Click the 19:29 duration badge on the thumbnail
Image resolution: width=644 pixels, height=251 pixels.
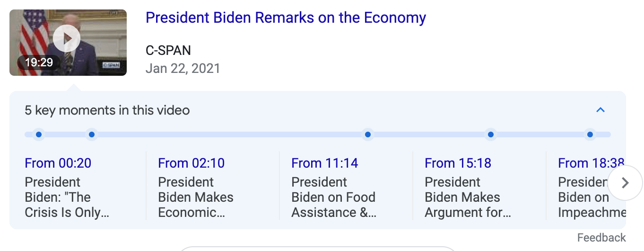tap(39, 63)
